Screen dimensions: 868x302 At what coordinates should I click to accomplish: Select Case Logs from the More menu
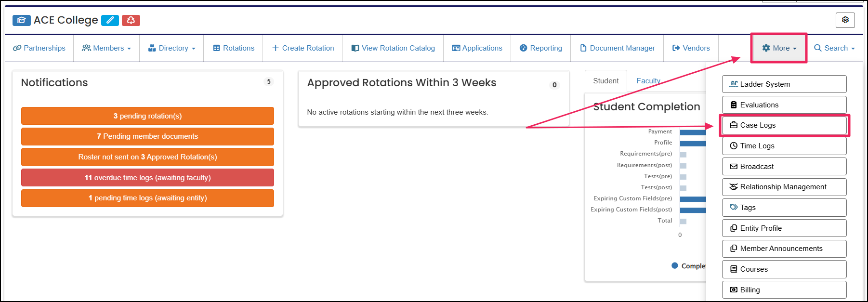click(x=784, y=125)
